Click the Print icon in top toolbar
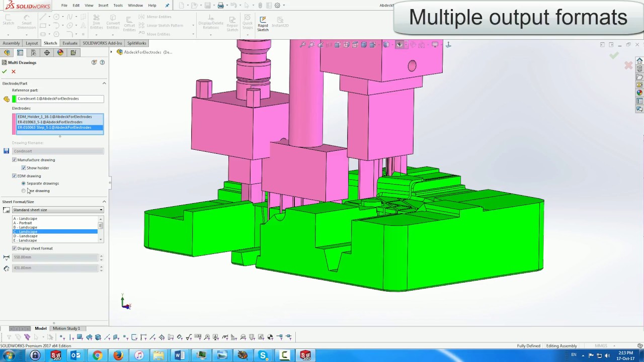Screen dimensions: 644x362 [x=220, y=6]
